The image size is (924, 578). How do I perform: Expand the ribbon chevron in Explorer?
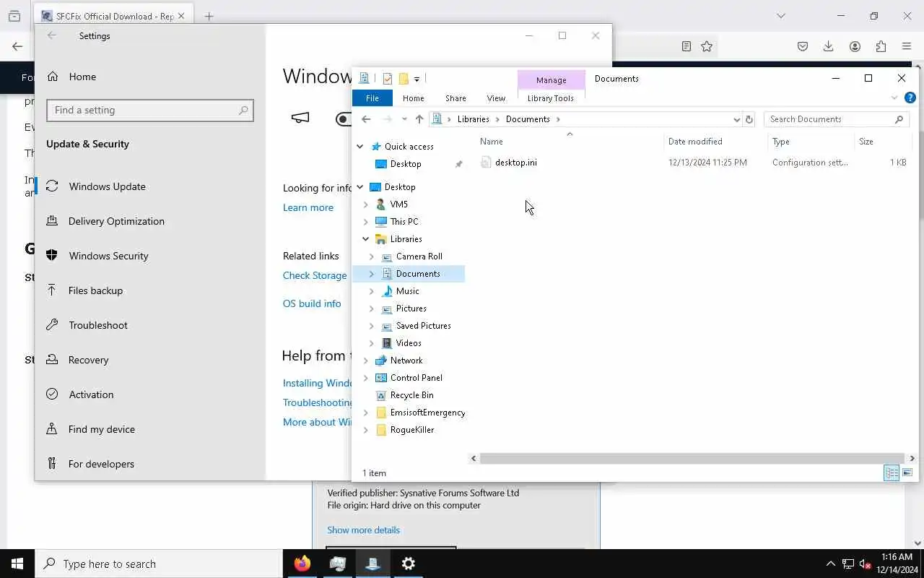click(894, 98)
